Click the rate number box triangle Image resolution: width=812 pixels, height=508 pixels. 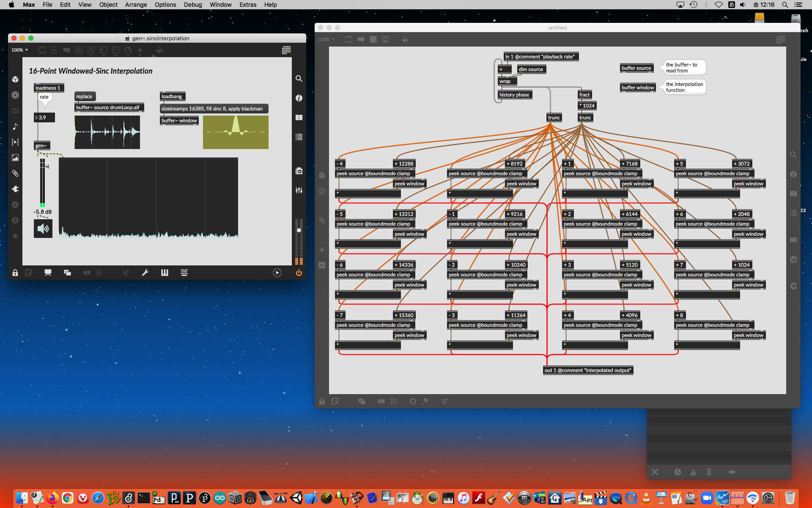(x=37, y=118)
